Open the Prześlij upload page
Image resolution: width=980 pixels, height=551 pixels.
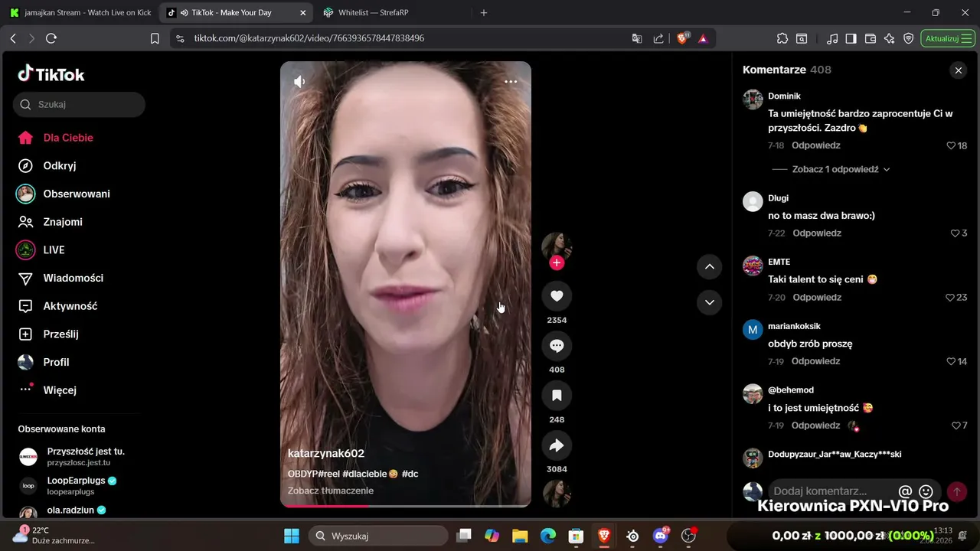[48, 334]
